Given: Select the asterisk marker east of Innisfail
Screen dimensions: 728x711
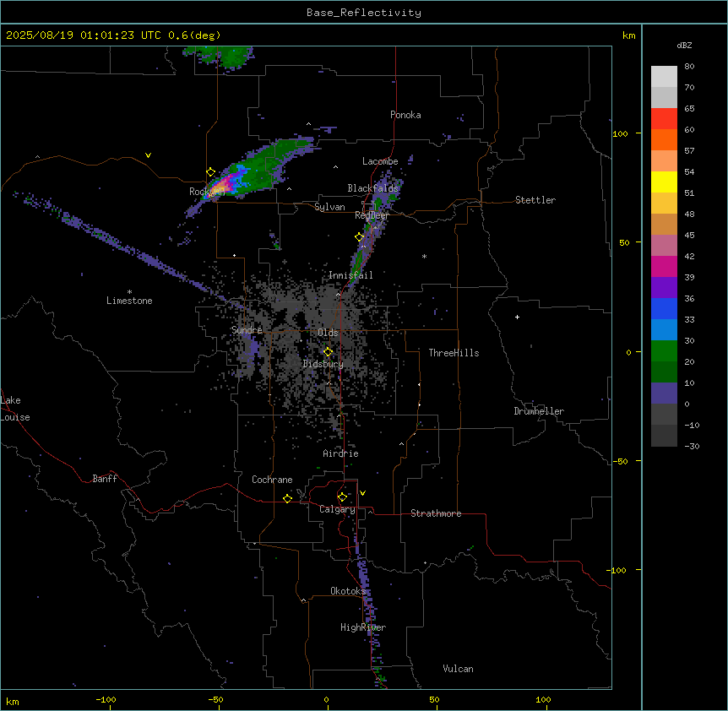Looking at the screenshot, I should click(424, 256).
